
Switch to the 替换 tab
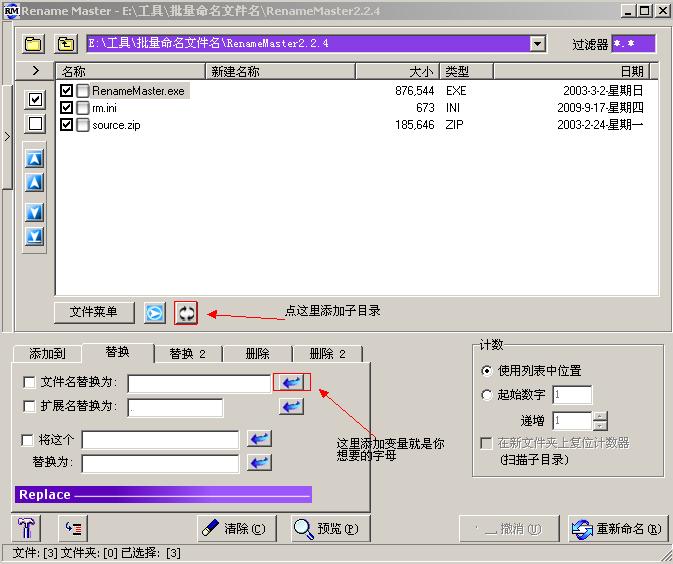point(118,352)
